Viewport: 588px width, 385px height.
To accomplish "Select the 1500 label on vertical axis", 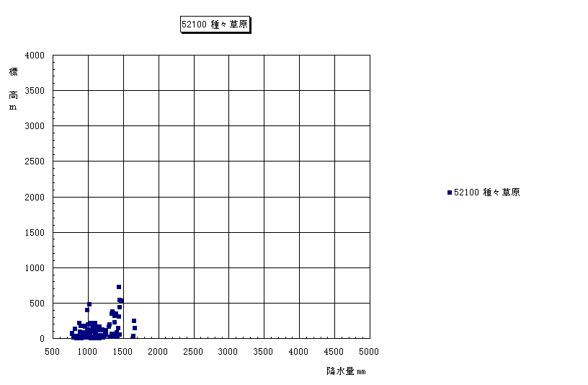I will click(35, 232).
